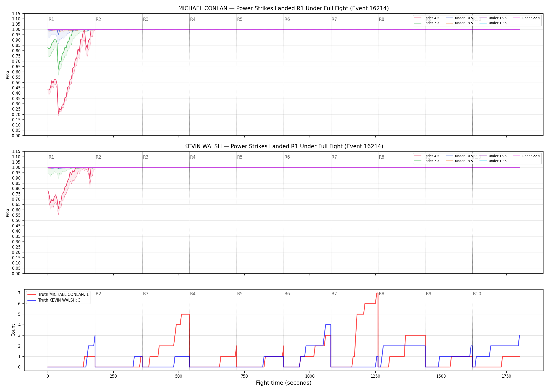Screen dimensions: 549x392
Task: Select 'Truth MICHAEL CONLAN: 1' legend entry
Action: tap(58, 295)
